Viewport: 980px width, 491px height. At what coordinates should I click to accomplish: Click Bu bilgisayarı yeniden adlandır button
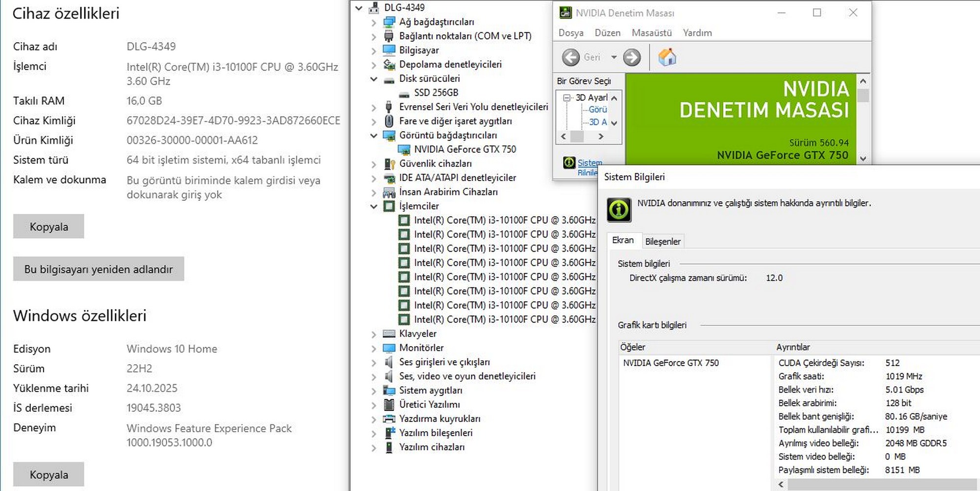(x=98, y=269)
